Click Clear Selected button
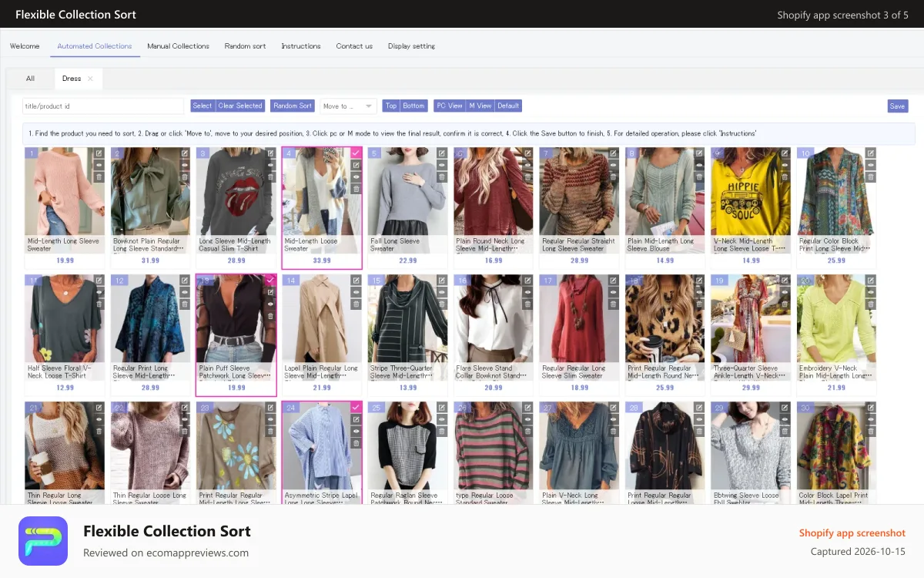924x578 pixels. click(240, 106)
